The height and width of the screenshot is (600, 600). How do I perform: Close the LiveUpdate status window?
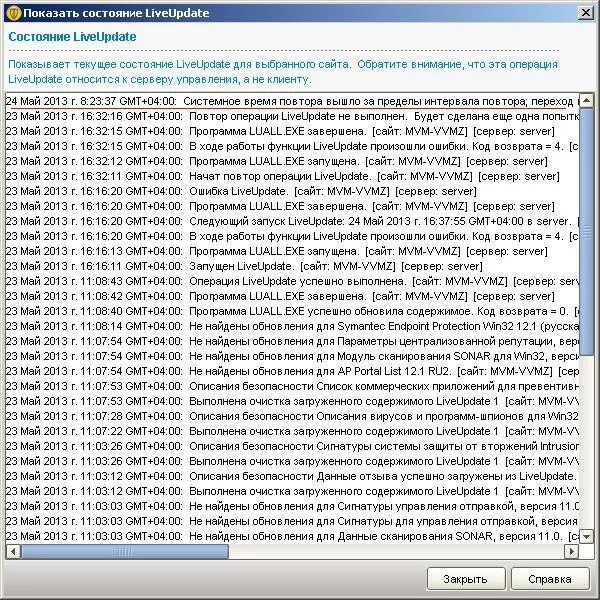click(585, 13)
